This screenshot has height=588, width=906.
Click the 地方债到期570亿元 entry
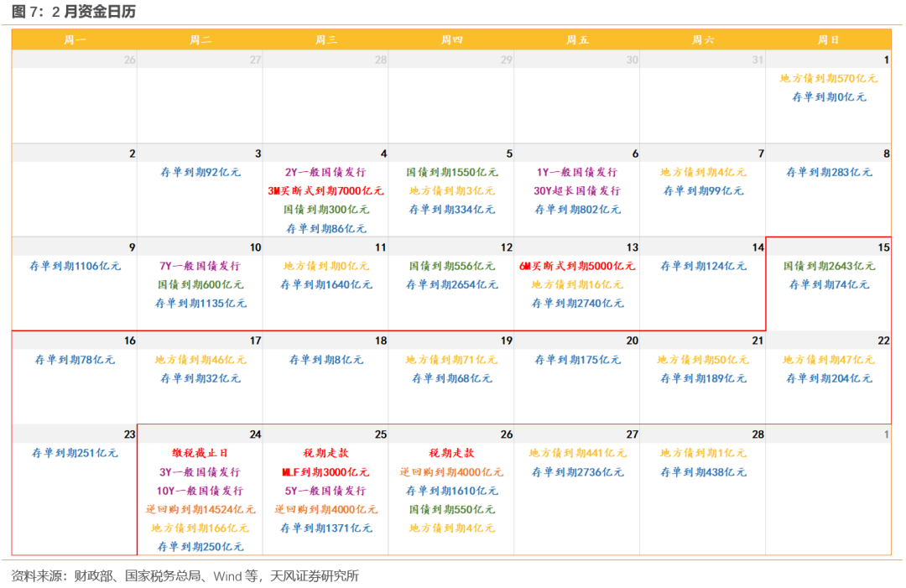(829, 78)
